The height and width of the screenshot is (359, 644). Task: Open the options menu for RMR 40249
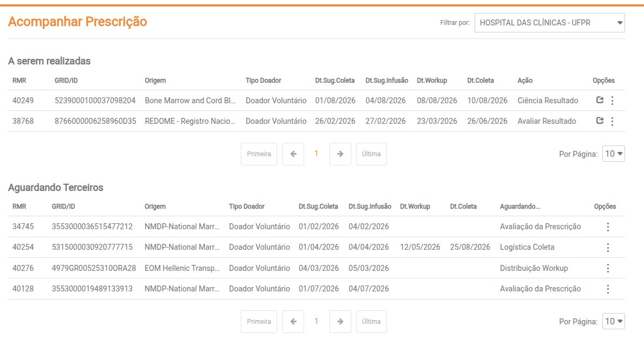612,101
